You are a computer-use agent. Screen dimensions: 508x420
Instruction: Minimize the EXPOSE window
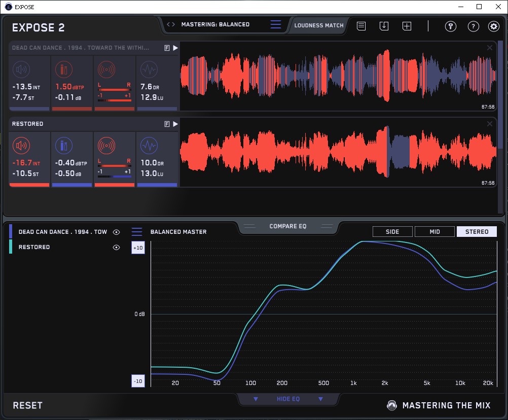tap(461, 7)
